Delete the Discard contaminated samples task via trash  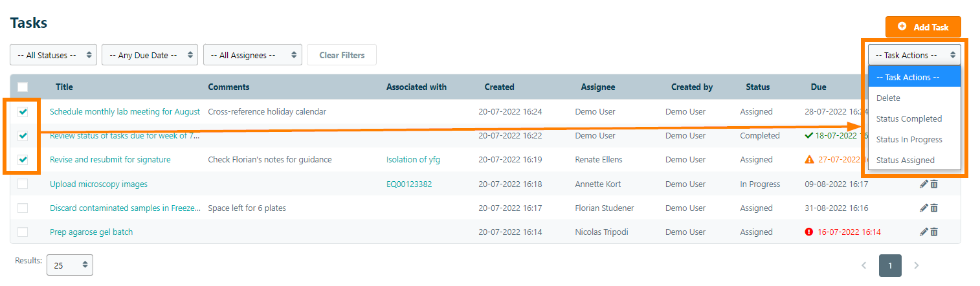point(934,208)
